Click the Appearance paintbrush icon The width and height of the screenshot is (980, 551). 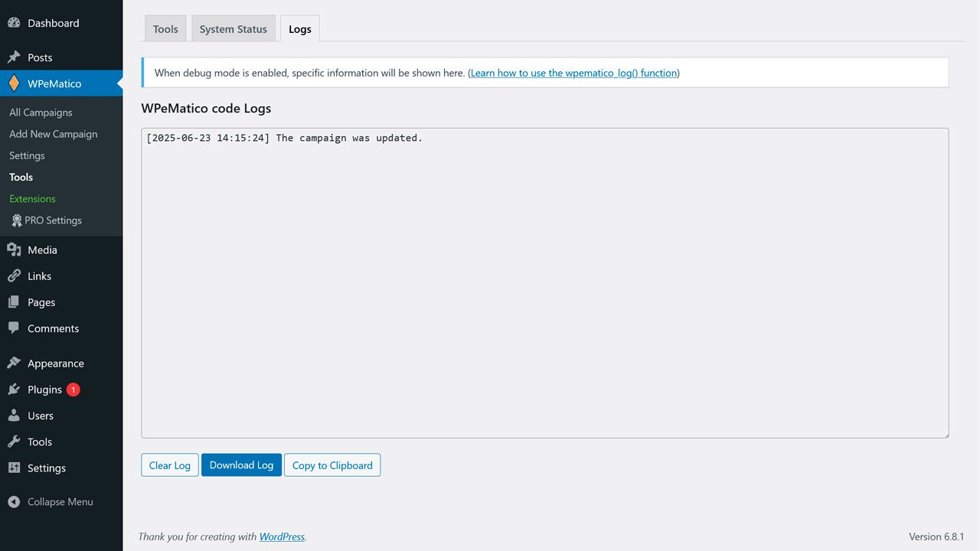14,364
